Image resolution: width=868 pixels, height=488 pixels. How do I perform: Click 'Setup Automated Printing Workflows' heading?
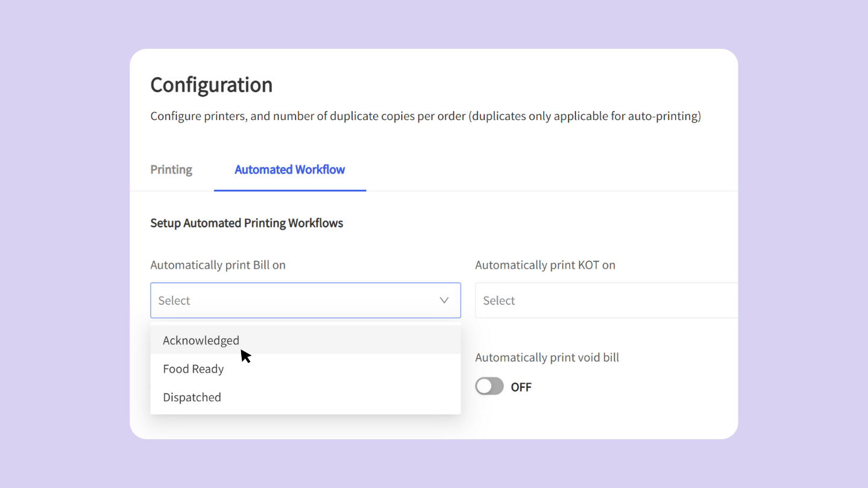pos(247,223)
